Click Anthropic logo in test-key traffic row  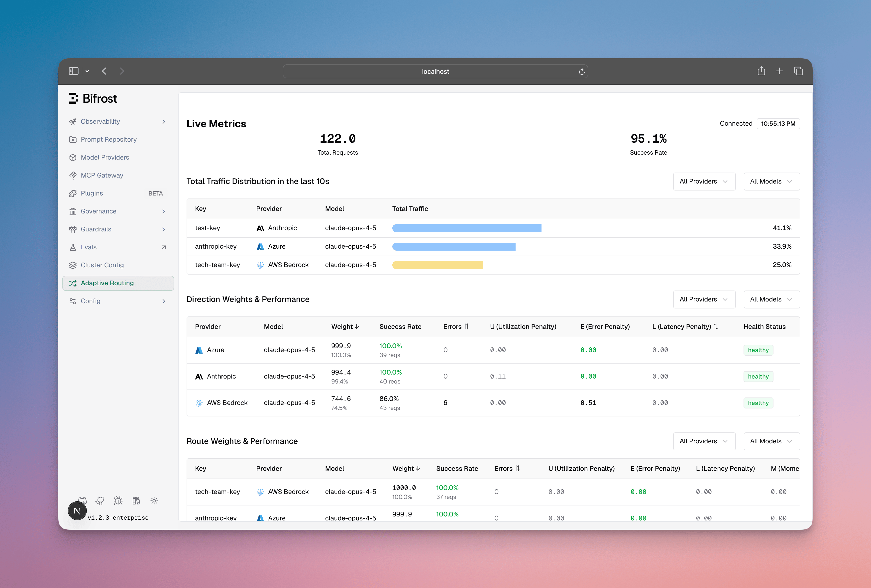click(260, 228)
